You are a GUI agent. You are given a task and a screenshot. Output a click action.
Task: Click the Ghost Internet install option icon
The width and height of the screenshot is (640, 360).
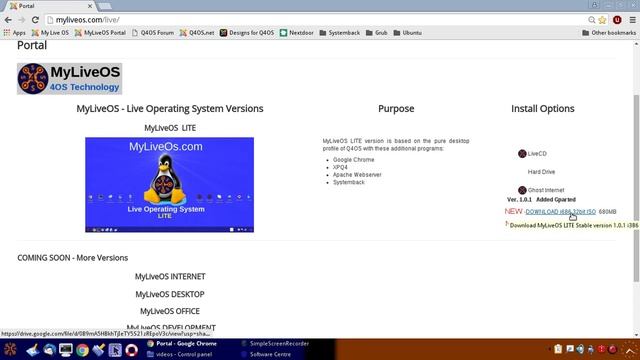[522, 190]
